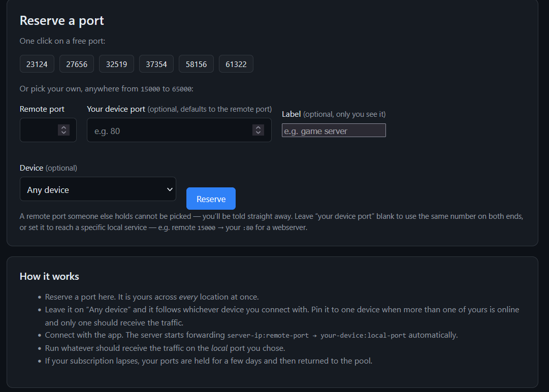Click the Remote port label

(x=42, y=109)
